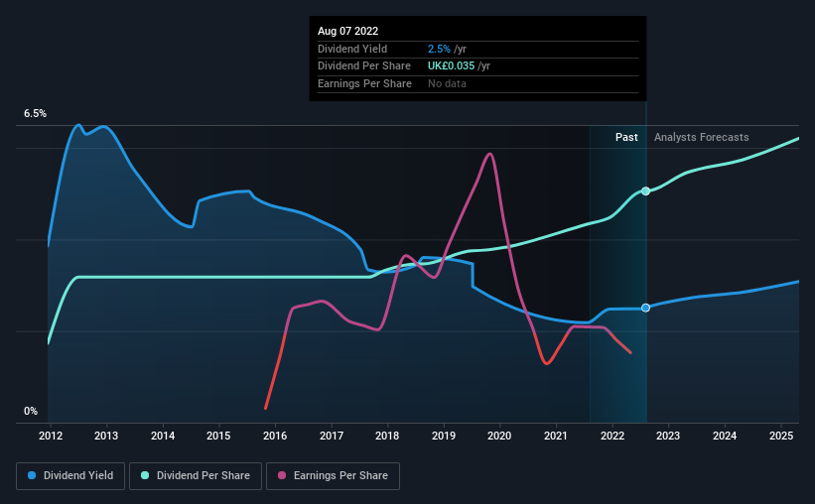Image resolution: width=815 pixels, height=504 pixels.
Task: Toggle the Dividend Yield legend button
Action: point(70,476)
